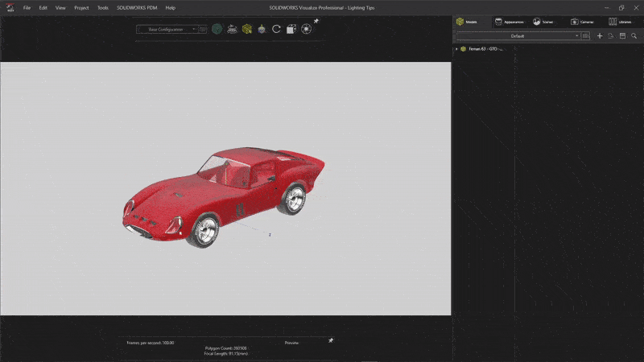
Task: Select the Ferrari 63 - GTO model item
Action: pos(482,49)
